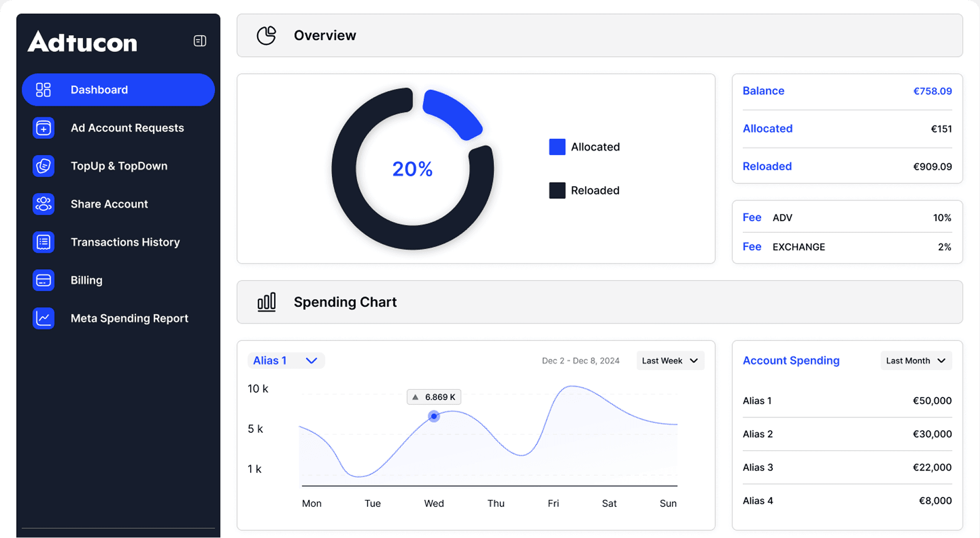Click the Billing card icon
This screenshot has height=538, width=980.
43,280
